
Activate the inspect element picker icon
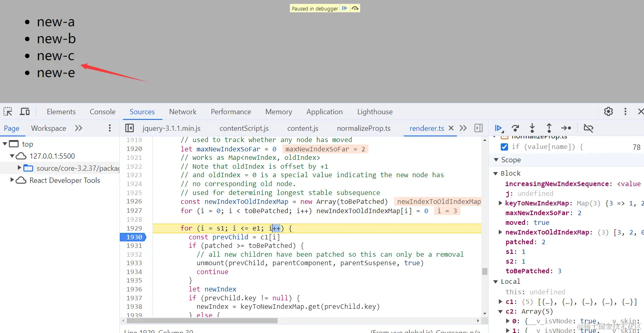tap(8, 112)
